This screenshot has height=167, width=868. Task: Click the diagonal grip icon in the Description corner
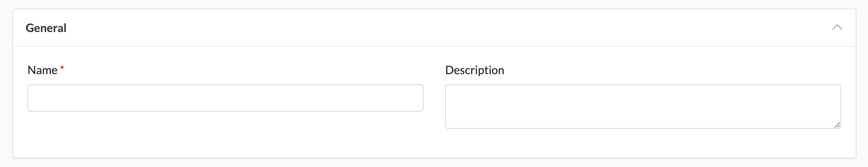pyautogui.click(x=837, y=125)
